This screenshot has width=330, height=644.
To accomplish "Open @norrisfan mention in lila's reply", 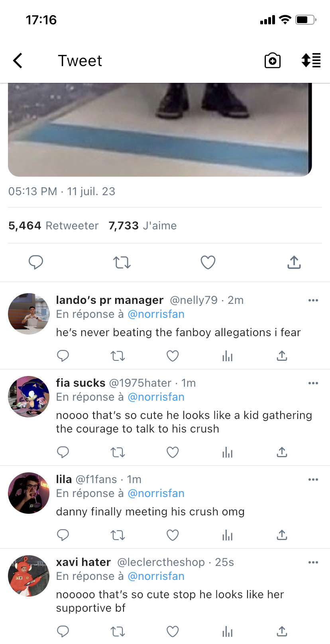I will tap(156, 493).
